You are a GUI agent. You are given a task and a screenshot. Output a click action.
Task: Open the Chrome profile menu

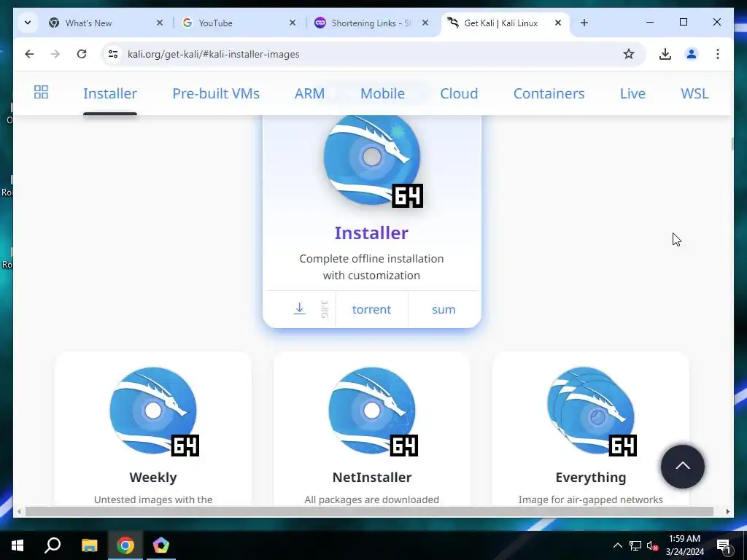692,54
